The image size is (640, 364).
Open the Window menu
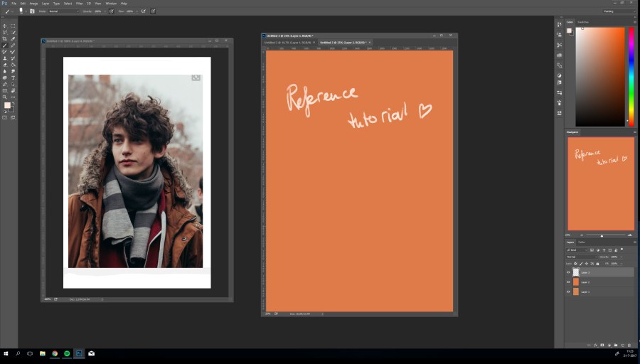pyautogui.click(x=111, y=4)
